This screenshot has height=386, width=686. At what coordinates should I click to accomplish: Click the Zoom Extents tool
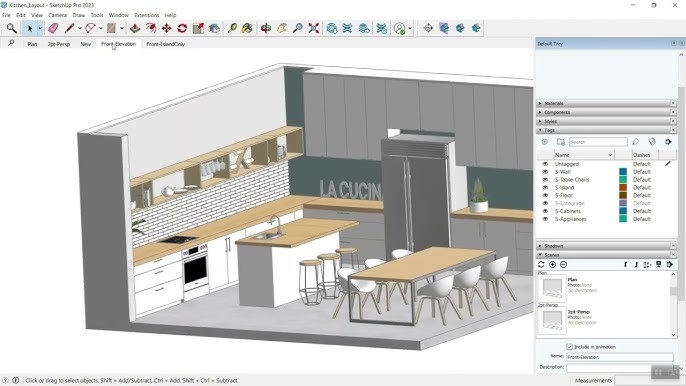point(314,28)
